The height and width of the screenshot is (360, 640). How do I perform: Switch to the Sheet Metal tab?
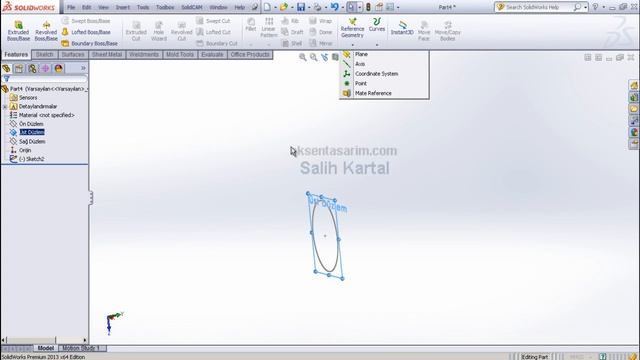pos(107,54)
